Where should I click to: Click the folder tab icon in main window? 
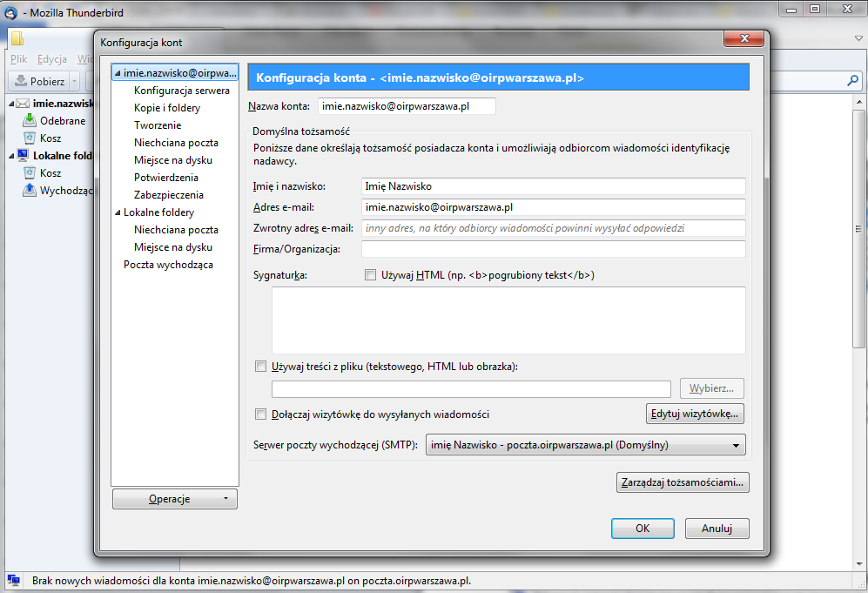point(17,37)
